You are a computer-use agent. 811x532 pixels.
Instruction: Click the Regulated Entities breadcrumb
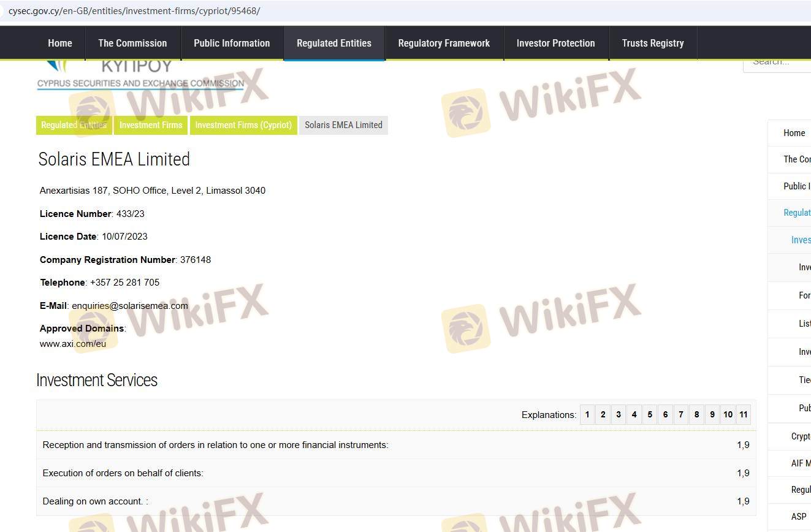[74, 125]
